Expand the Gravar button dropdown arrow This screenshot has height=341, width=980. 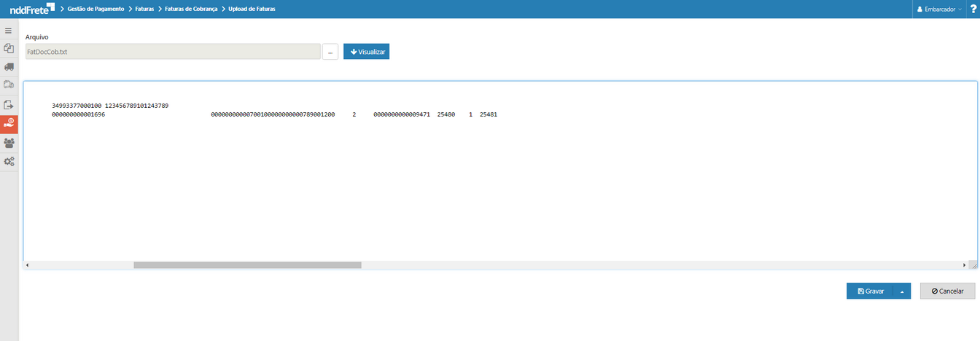[901, 291]
